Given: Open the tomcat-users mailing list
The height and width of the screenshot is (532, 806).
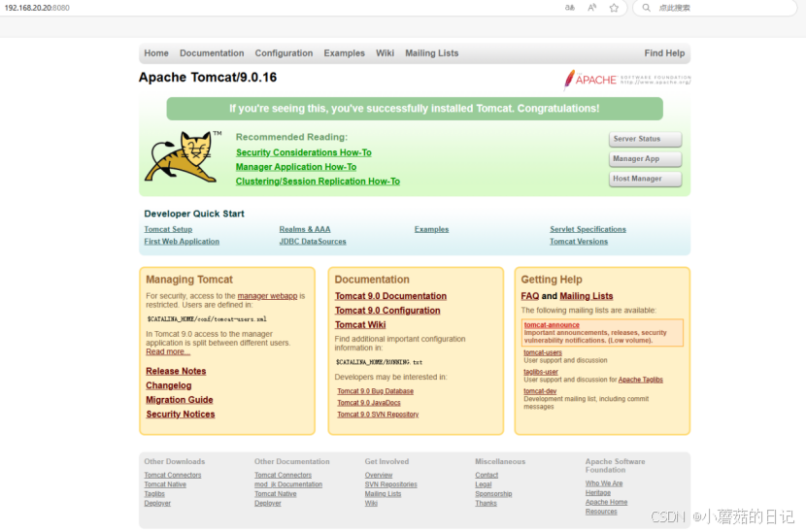Looking at the screenshot, I should [x=543, y=352].
